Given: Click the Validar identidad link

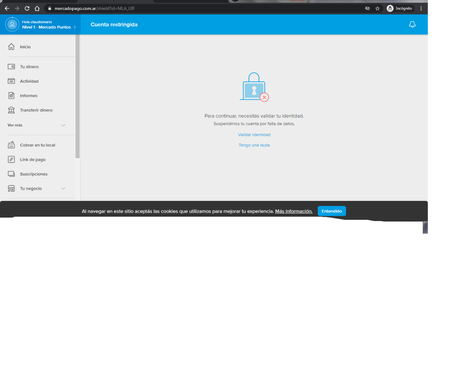Looking at the screenshot, I should [x=254, y=135].
